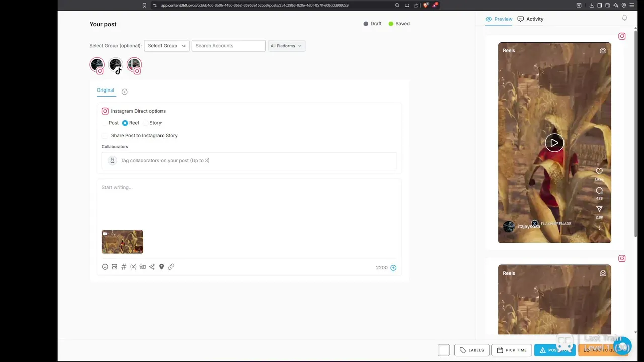Click the Start writing text area
Viewport: 644px width, 362px height.
(x=250, y=204)
